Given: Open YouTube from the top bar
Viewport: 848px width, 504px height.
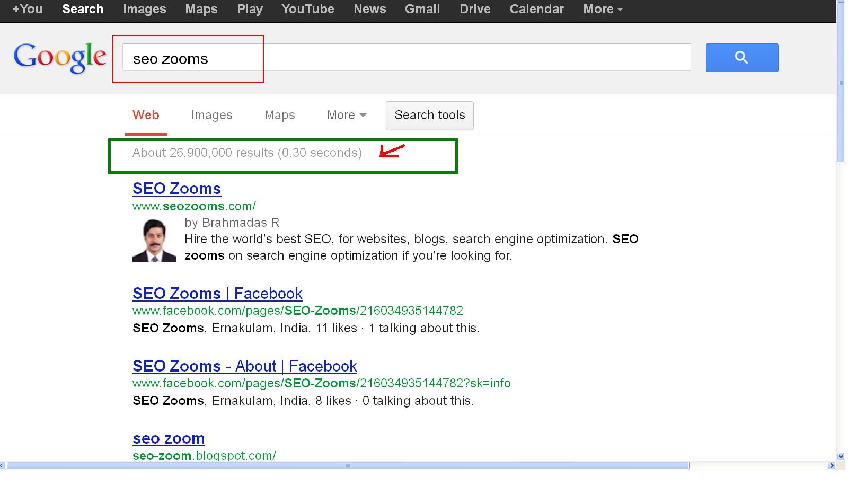Looking at the screenshot, I should pyautogui.click(x=308, y=9).
